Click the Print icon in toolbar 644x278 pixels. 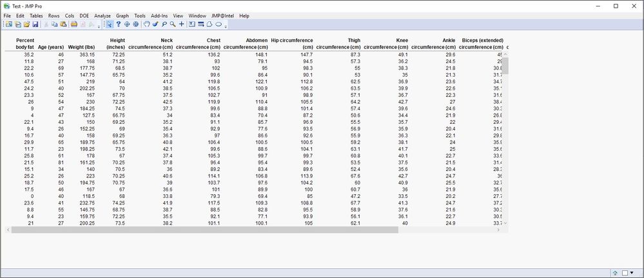74,25
